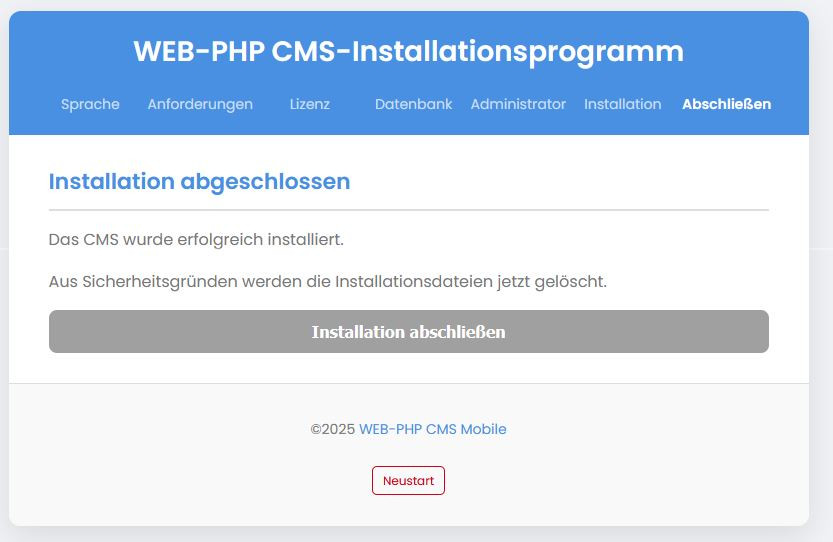Click the word abgeschlossen in blue heading
This screenshot has height=542, width=833.
(x=265, y=182)
